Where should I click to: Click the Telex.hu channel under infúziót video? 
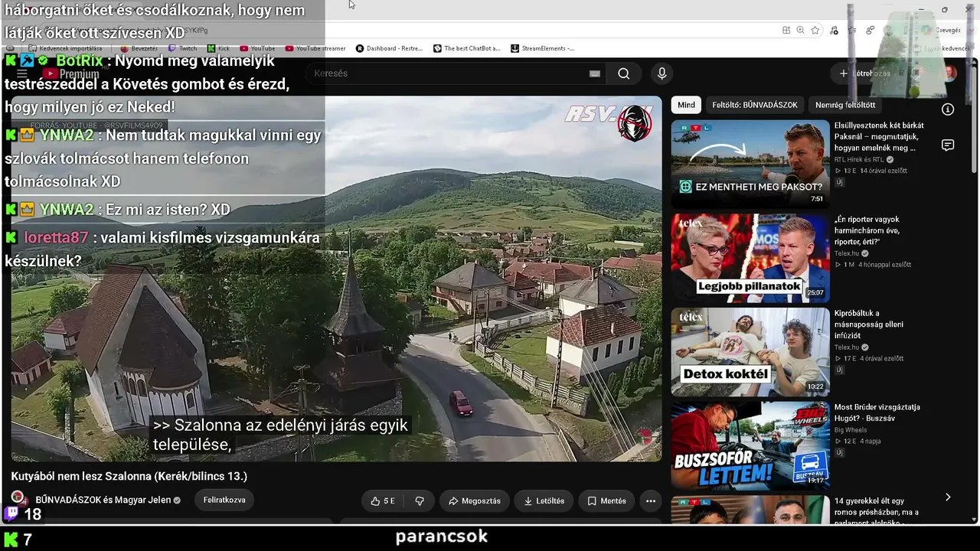click(847, 347)
